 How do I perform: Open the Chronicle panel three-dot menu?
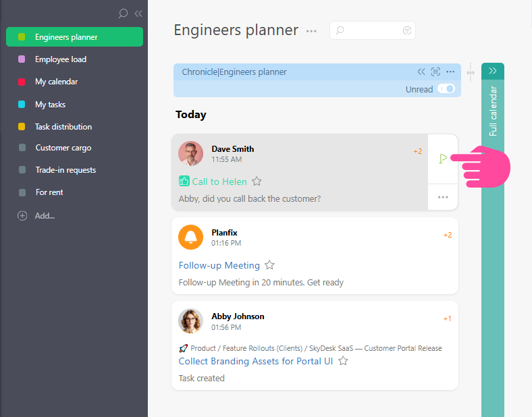coord(450,72)
